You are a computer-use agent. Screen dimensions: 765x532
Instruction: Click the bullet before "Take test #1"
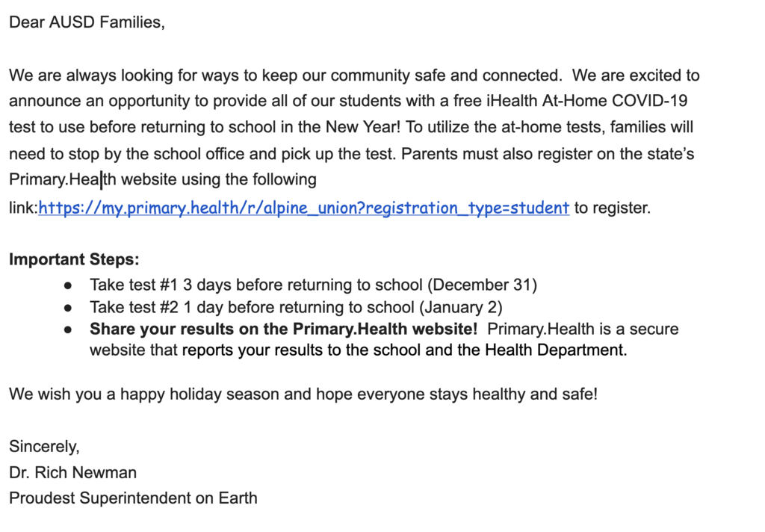click(69, 285)
